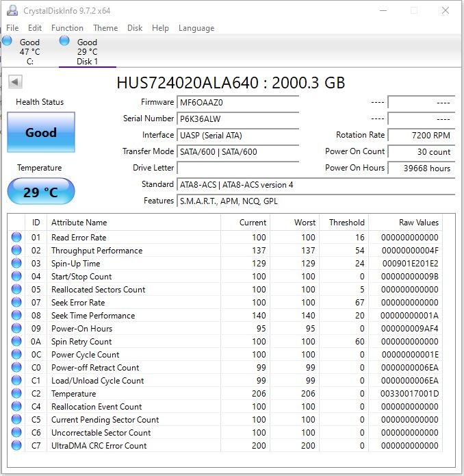Click the blue status orb for Disk 1
Image resolution: width=464 pixels, height=476 pixels.
(x=64, y=40)
